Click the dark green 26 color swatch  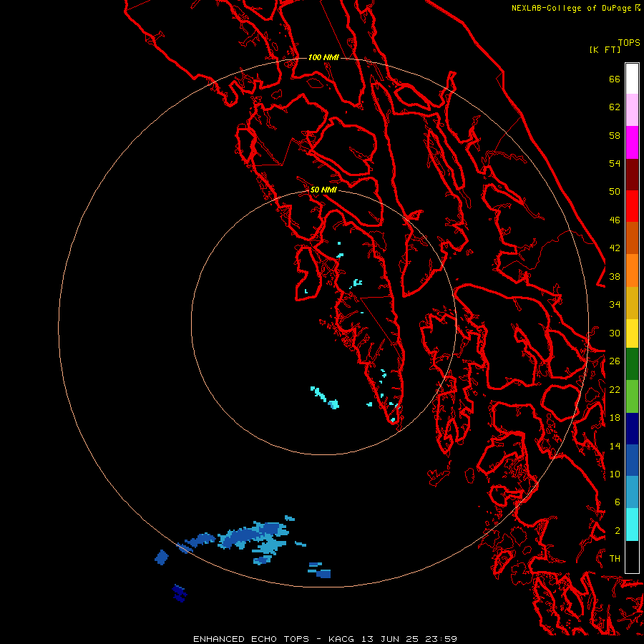tap(632, 364)
